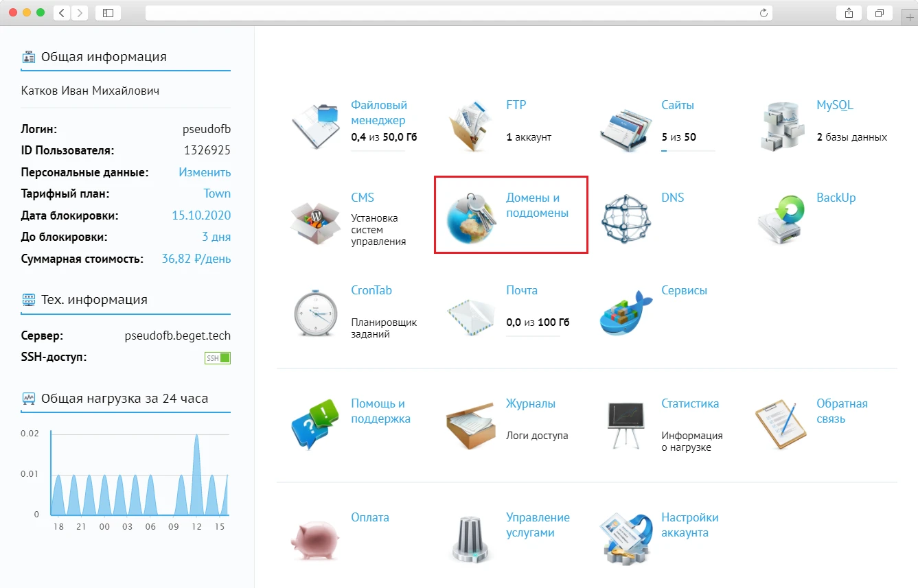Open the File Manager folder icon

tap(315, 126)
